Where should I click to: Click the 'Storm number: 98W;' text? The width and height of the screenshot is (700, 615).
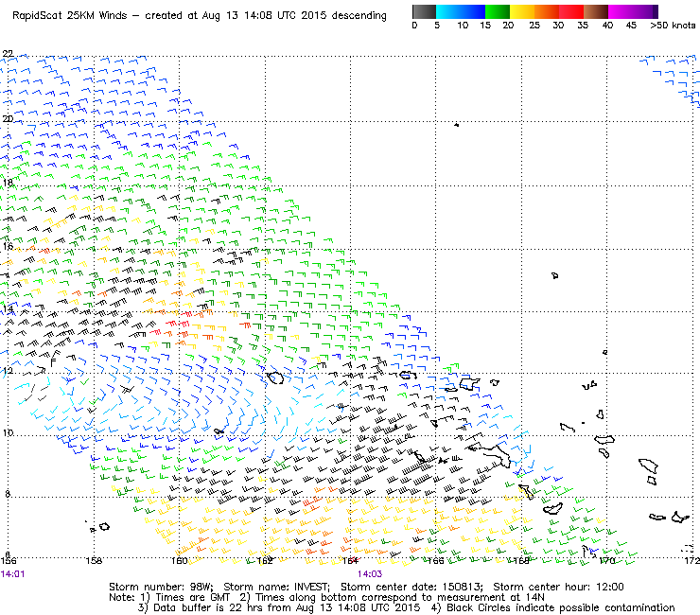coord(163,587)
